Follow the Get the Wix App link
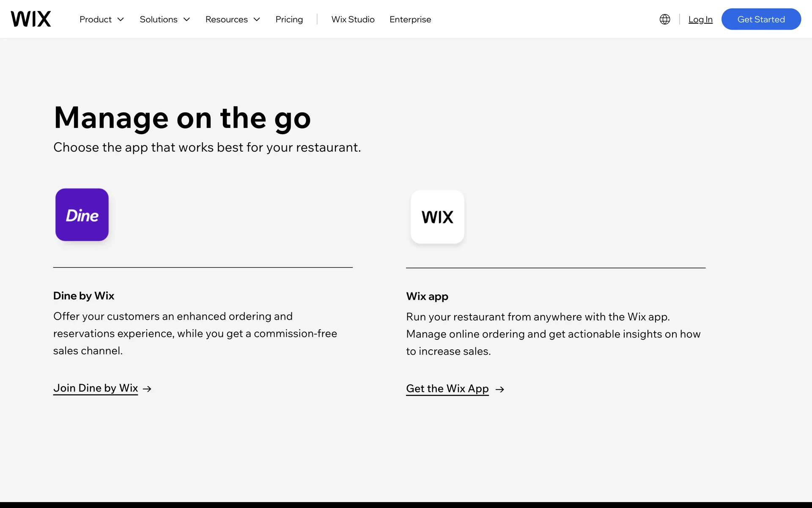Screen dimensions: 812x508 point(447,389)
